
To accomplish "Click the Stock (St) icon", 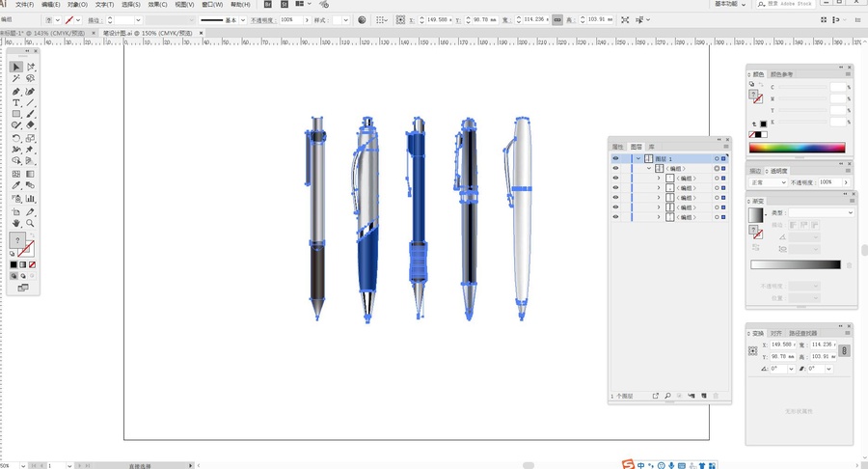I will coord(285,4).
